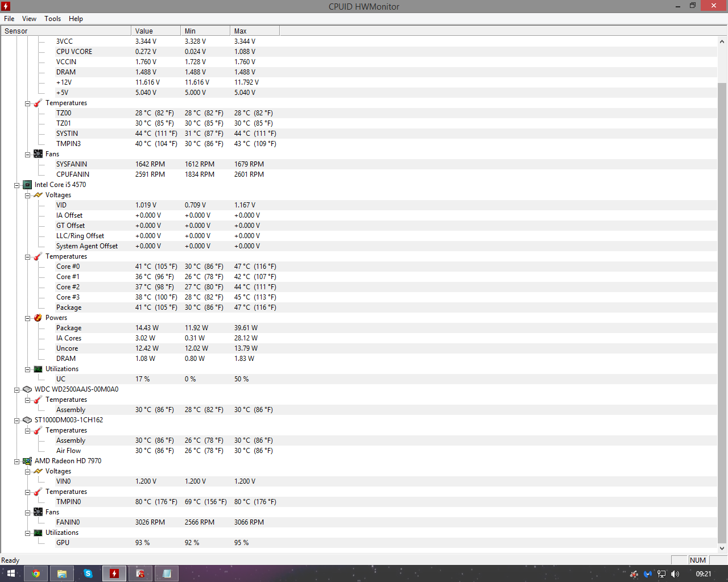Click the Min column header
Screen dimensions: 728x582
tap(205, 31)
